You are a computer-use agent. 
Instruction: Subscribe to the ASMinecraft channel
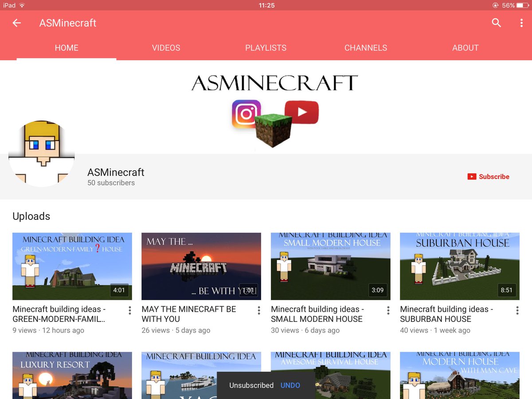(488, 176)
